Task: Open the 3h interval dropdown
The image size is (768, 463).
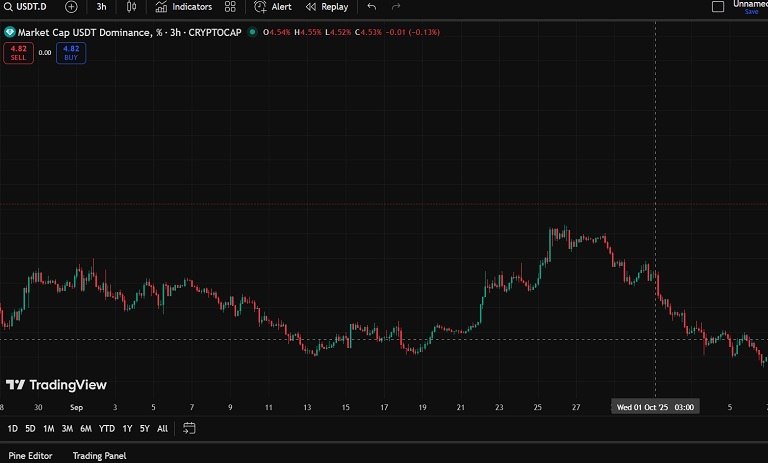Action: (101, 7)
